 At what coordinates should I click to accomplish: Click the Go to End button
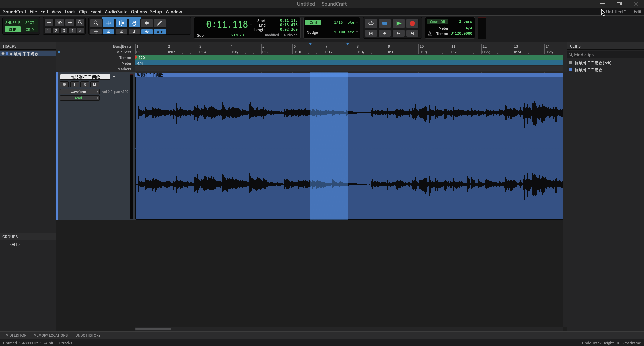[412, 33]
